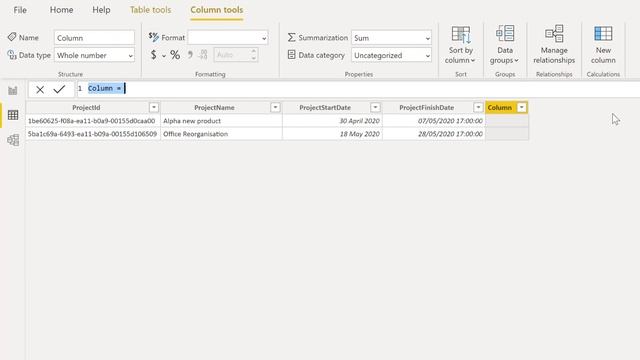This screenshot has height=360, width=640.
Task: Commit the formula with the checkmark icon
Action: coord(59,89)
